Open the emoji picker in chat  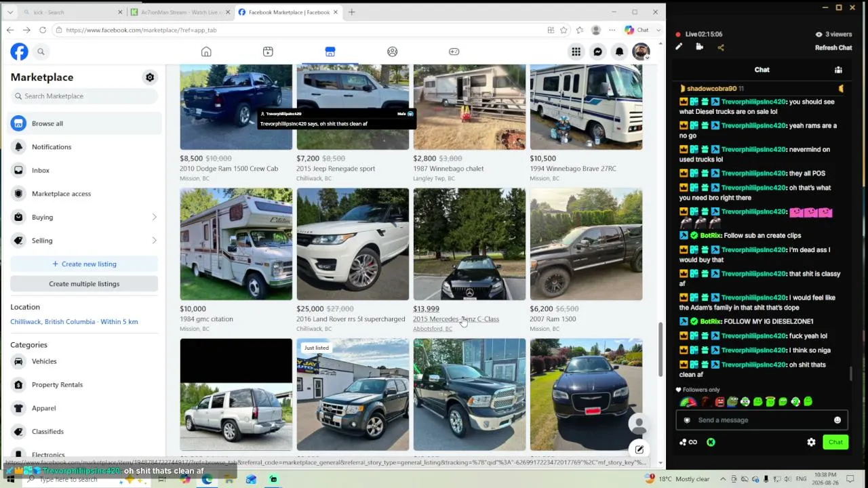(837, 420)
